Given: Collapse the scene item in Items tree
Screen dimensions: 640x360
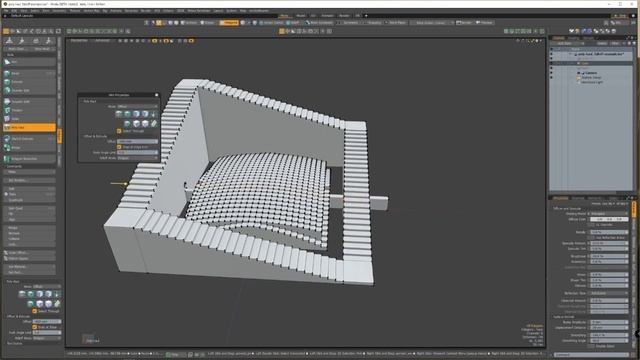Looking at the screenshot, I should tap(571, 54).
